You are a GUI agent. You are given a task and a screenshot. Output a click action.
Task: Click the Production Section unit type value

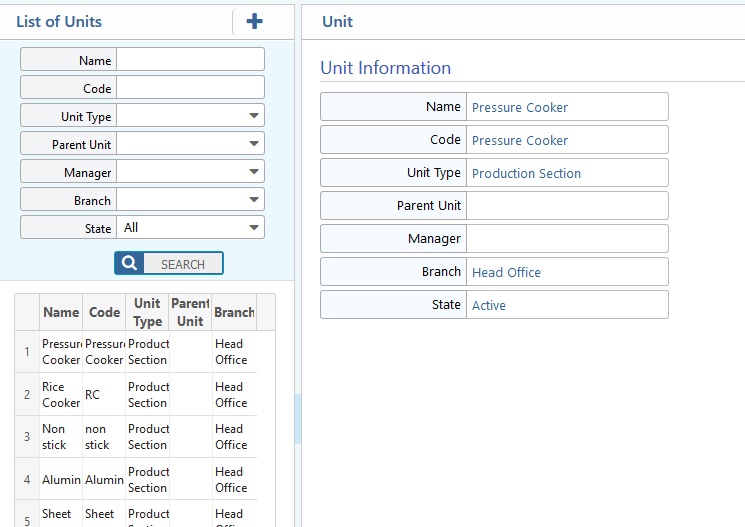(526, 173)
